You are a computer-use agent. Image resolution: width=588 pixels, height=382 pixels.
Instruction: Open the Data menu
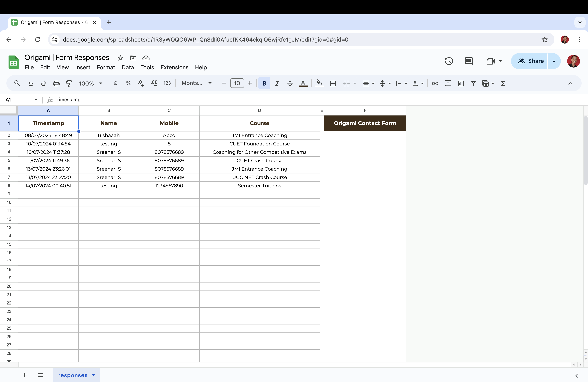pyautogui.click(x=127, y=67)
